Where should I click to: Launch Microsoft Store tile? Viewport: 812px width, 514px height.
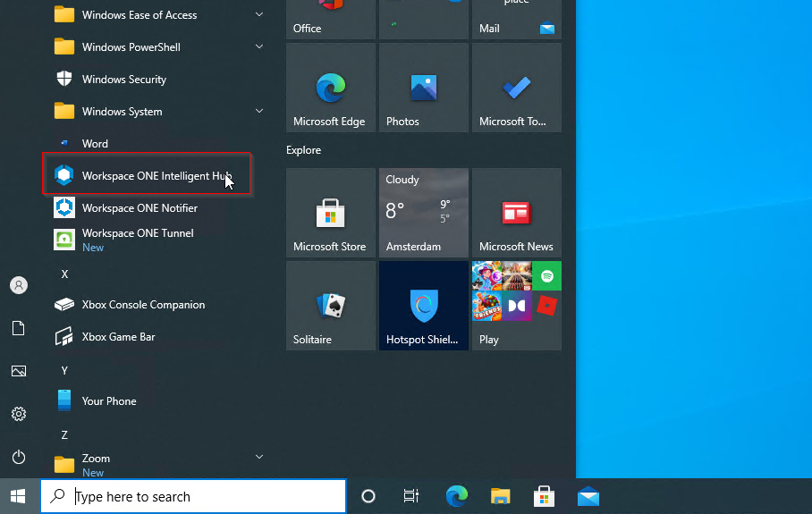[x=330, y=213]
